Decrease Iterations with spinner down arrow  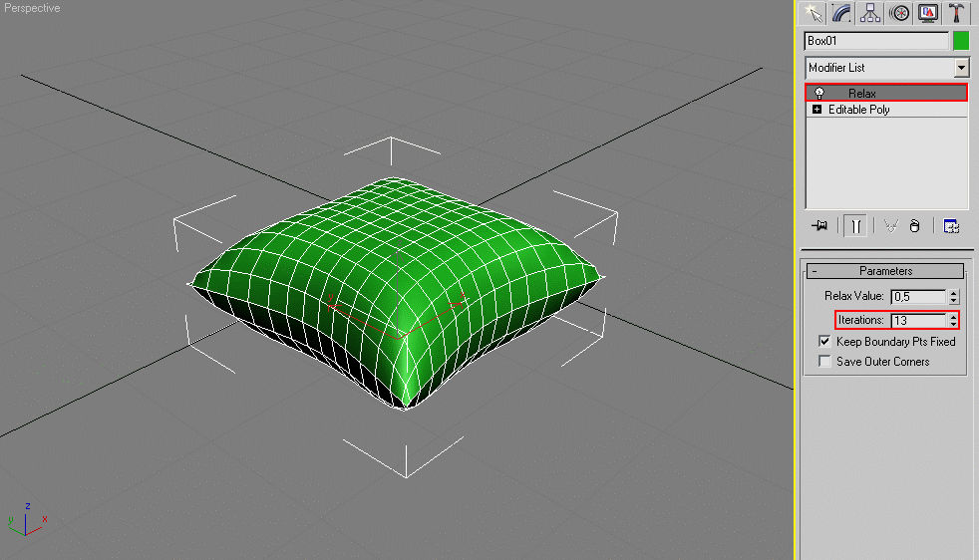(x=953, y=325)
